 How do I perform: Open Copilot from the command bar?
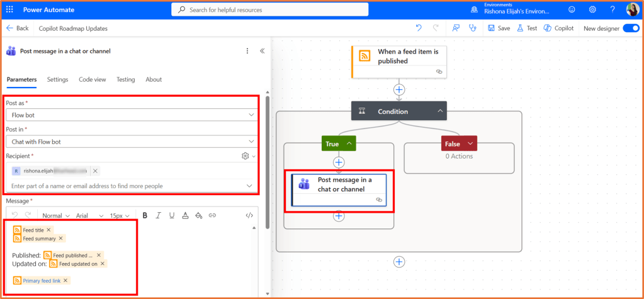tap(558, 28)
